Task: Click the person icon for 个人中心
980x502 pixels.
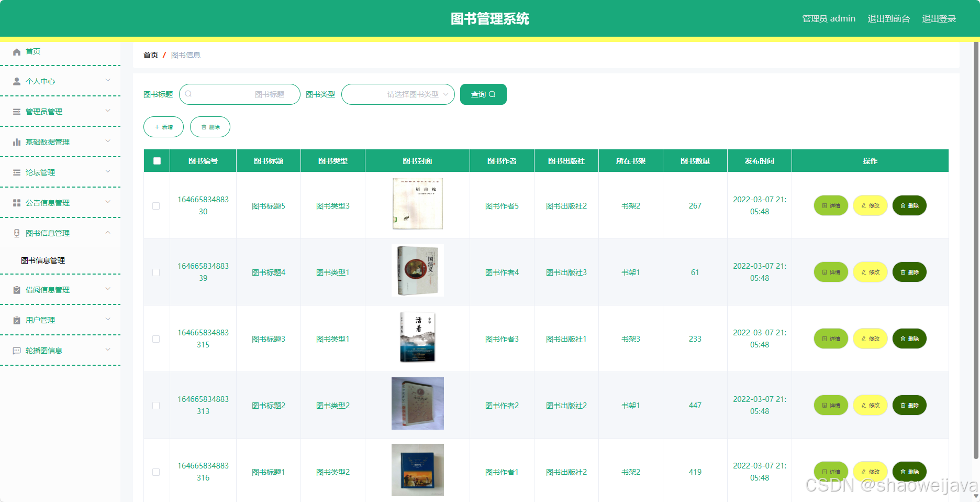Action: click(x=17, y=81)
